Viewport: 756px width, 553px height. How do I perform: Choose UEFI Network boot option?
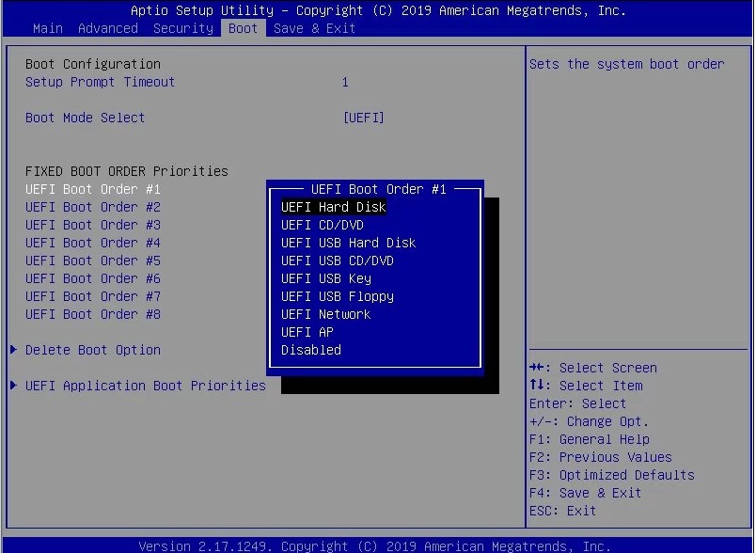[x=325, y=314]
